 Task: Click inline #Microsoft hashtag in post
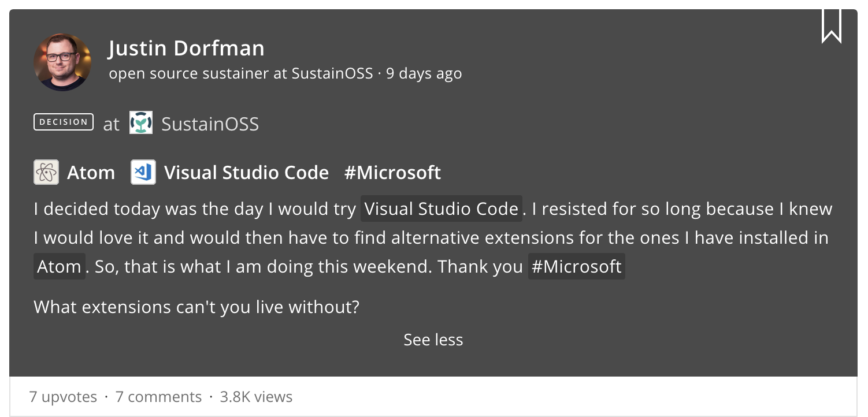click(x=576, y=266)
